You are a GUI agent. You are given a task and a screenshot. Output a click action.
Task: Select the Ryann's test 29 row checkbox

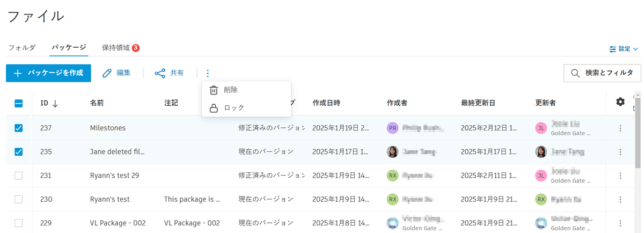tap(19, 176)
